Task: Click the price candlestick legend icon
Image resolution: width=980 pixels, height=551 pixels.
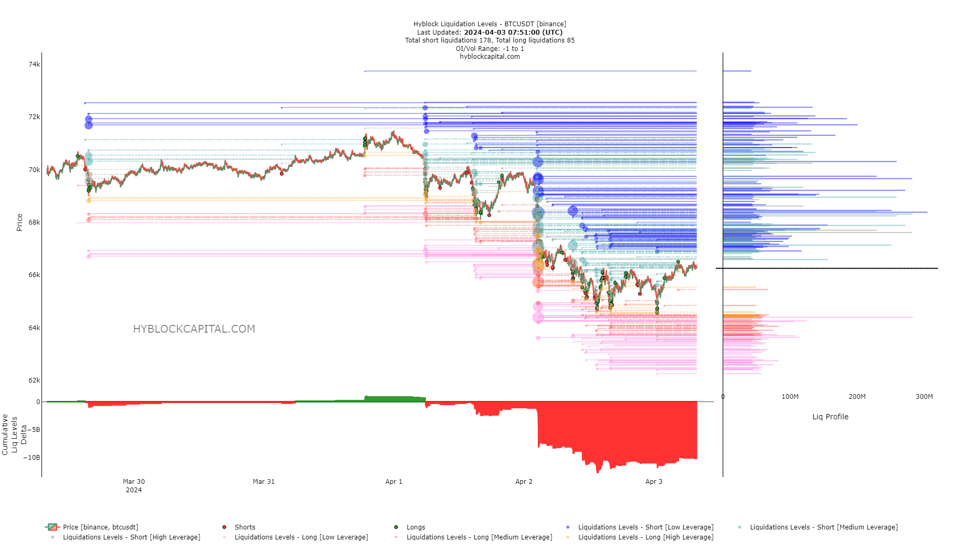Action: click(x=53, y=527)
